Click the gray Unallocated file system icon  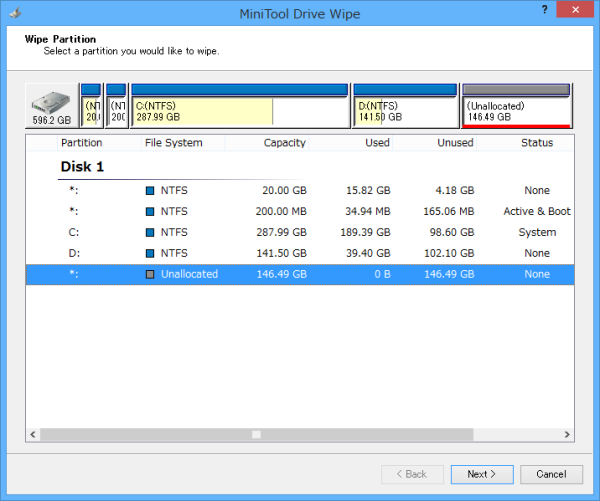(x=150, y=274)
